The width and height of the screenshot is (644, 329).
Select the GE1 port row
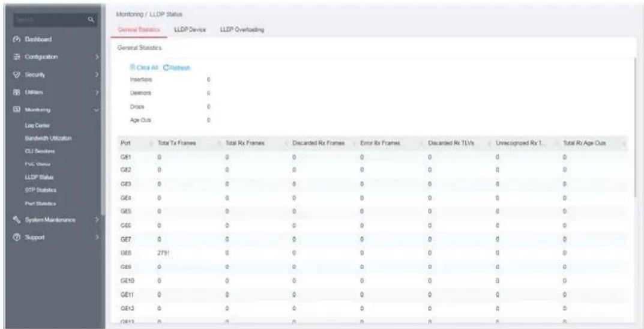(x=372, y=157)
